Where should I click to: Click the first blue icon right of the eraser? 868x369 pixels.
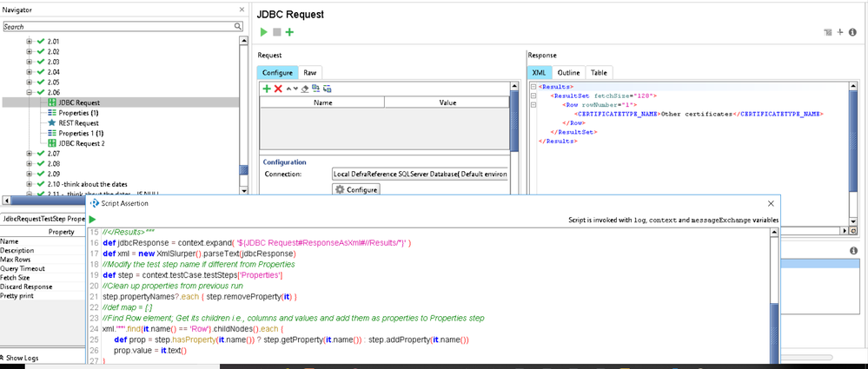(315, 89)
